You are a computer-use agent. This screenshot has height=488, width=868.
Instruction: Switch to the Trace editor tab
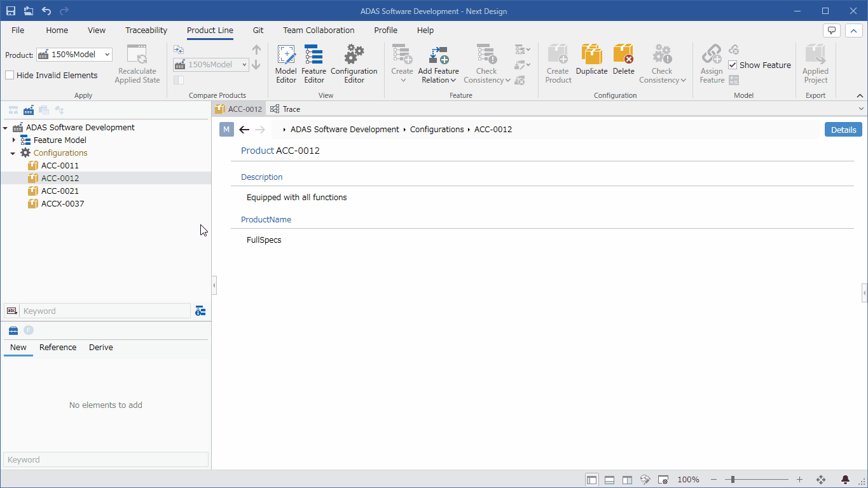[x=286, y=109]
